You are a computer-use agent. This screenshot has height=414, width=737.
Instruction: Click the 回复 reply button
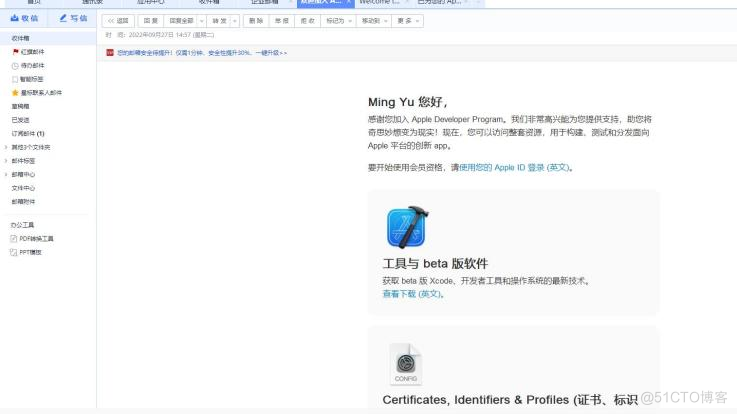point(151,21)
